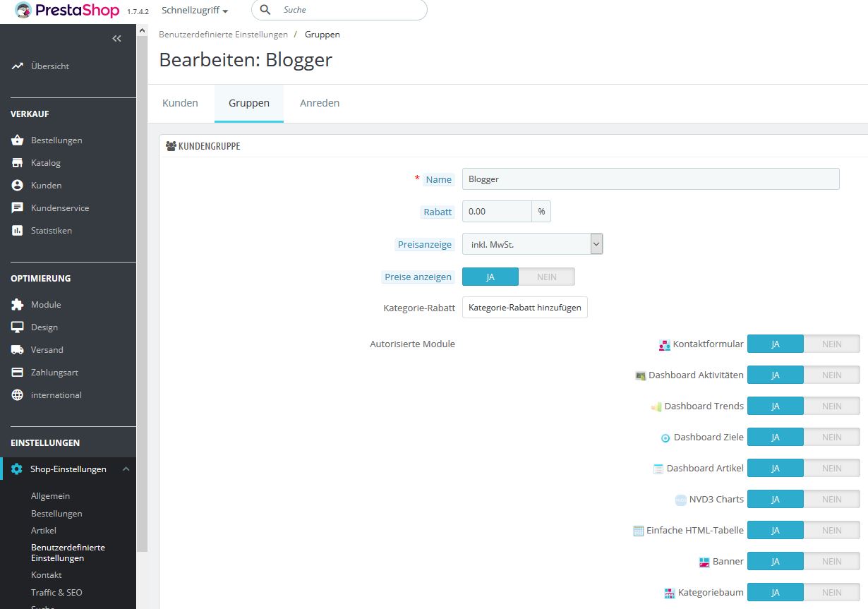Click the Suche search field

point(339,10)
